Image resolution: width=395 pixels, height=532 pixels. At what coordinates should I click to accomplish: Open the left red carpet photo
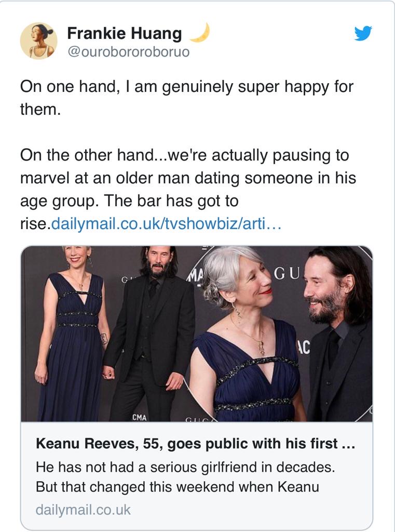point(108,334)
